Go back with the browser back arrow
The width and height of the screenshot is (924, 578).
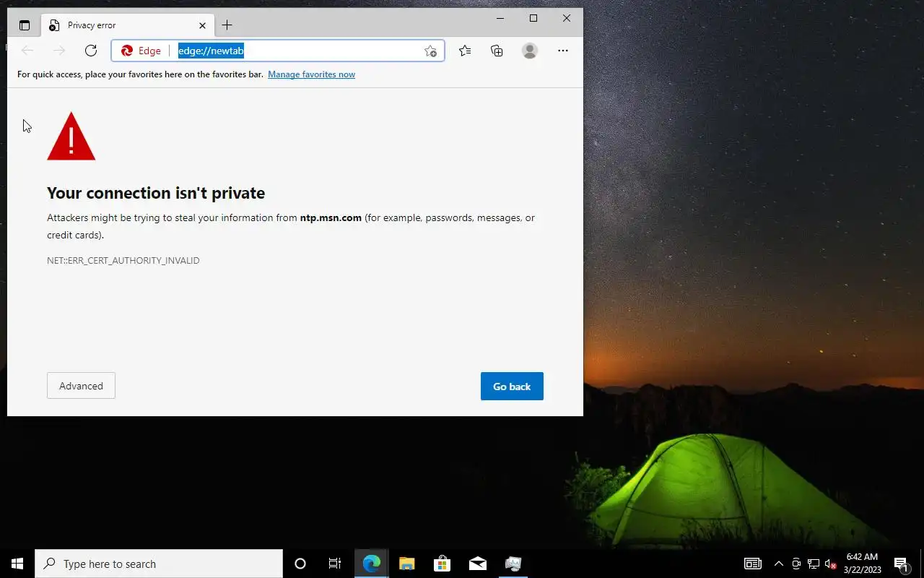(x=27, y=51)
